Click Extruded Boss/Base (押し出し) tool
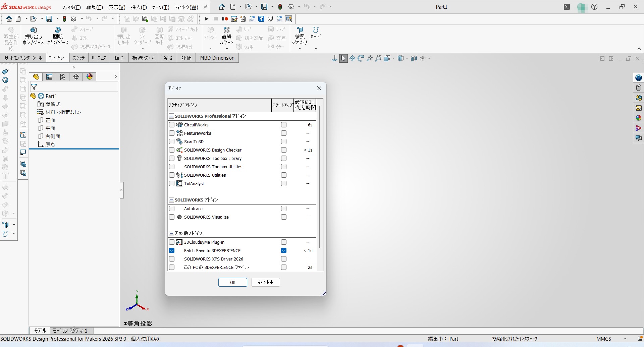 [x=34, y=36]
